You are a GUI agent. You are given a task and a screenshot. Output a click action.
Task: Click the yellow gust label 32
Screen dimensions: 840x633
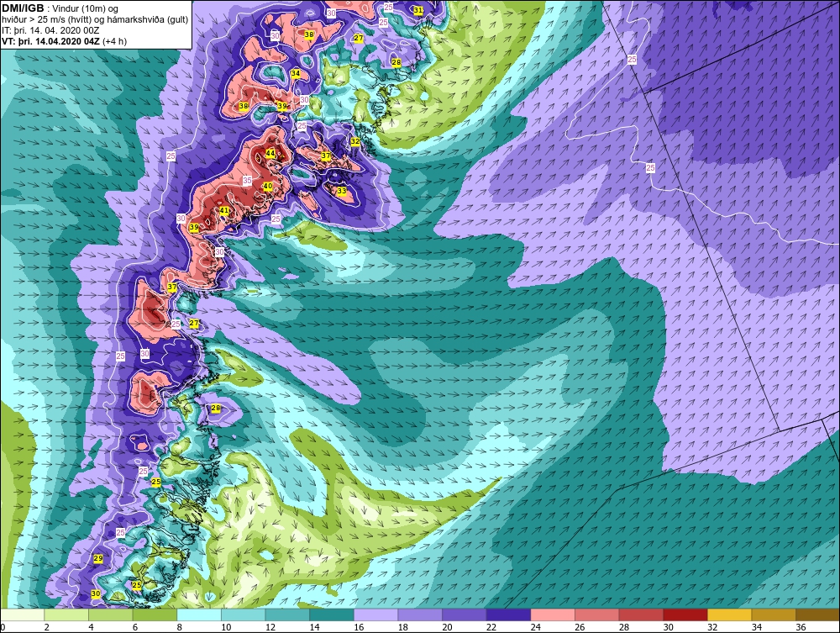(x=355, y=141)
